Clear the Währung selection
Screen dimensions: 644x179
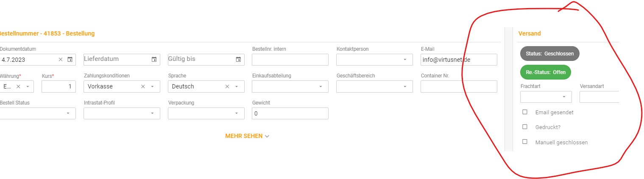click(x=18, y=87)
